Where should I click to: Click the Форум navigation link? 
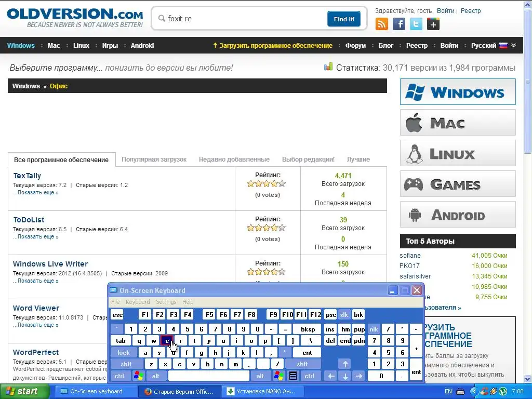[355, 46]
